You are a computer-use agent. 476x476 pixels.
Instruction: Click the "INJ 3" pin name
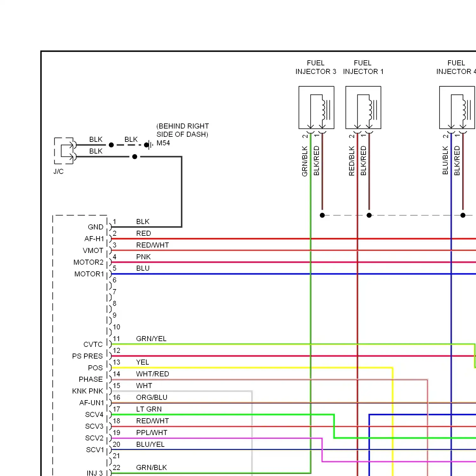pyautogui.click(x=95, y=473)
